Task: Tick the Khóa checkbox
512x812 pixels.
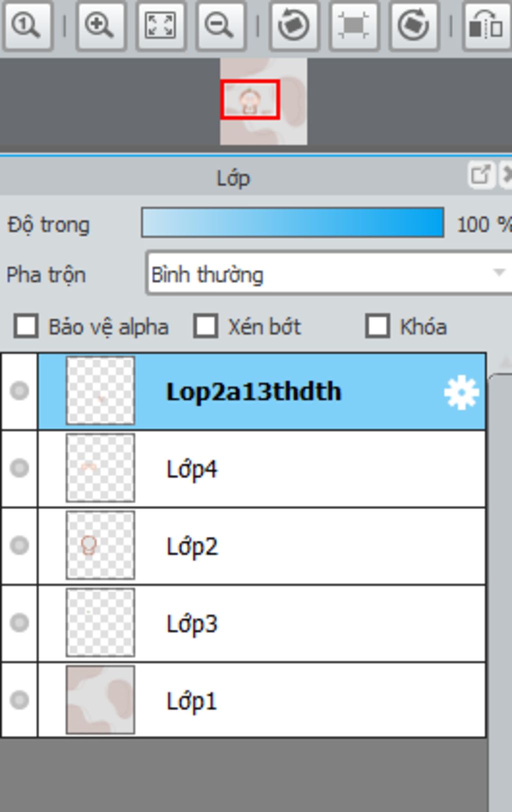Action: [377, 327]
